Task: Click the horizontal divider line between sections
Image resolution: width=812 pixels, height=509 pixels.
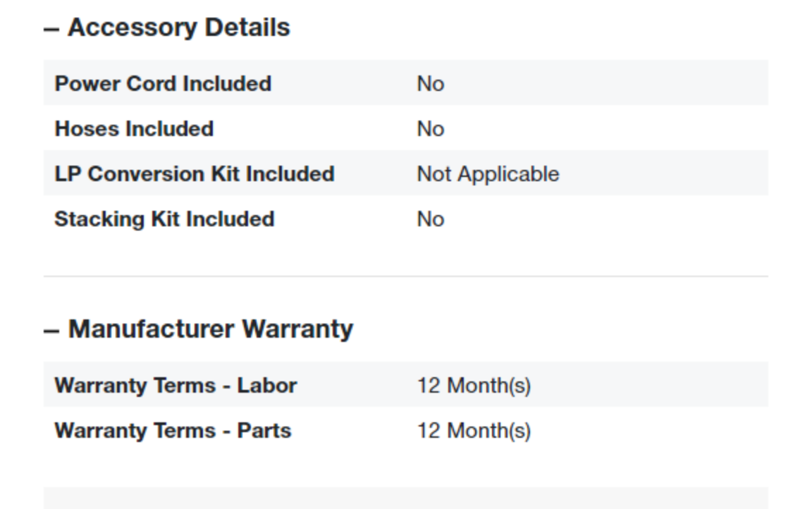Action: (x=405, y=276)
